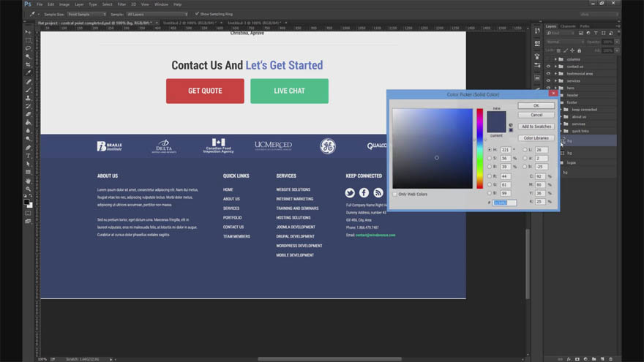The width and height of the screenshot is (644, 362).
Task: Select the Lasso tool
Action: pos(28,48)
